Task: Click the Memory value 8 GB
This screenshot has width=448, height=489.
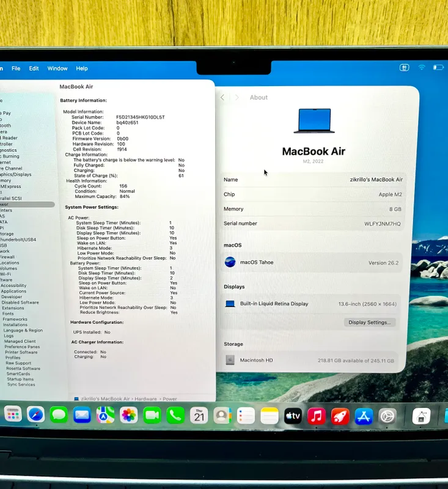Action: click(x=395, y=209)
